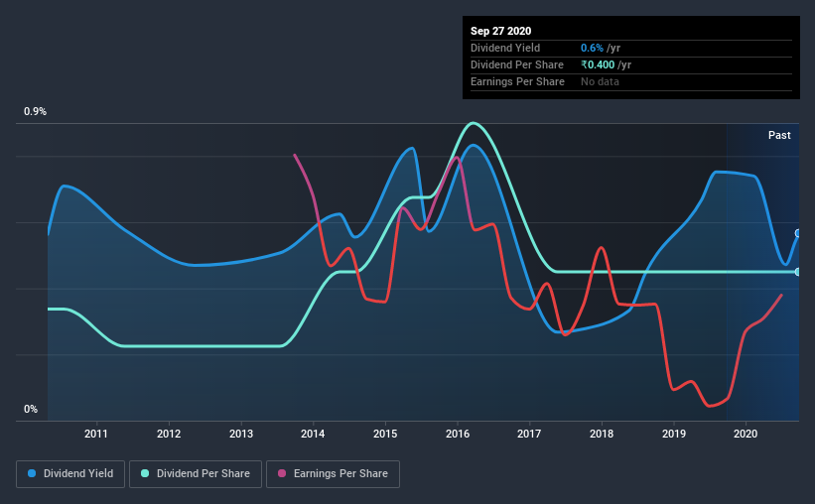
Task: Click the Past region label
Action: click(779, 136)
